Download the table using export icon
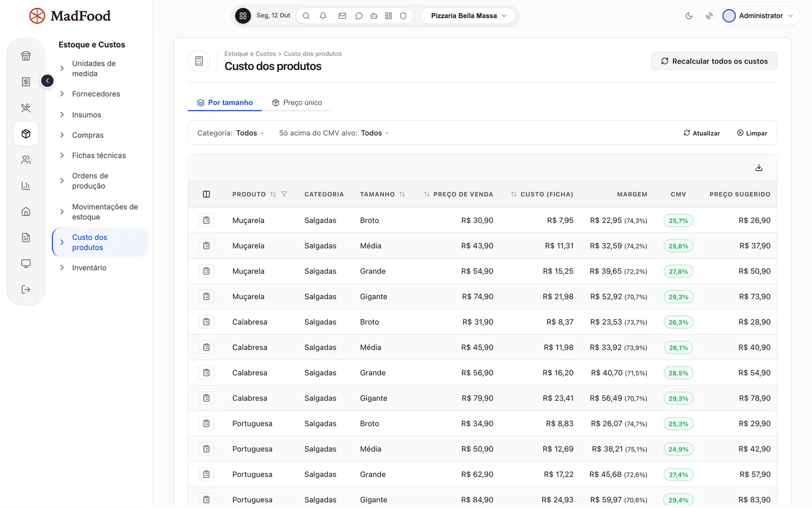Viewport: 812px width, 508px height. [759, 168]
